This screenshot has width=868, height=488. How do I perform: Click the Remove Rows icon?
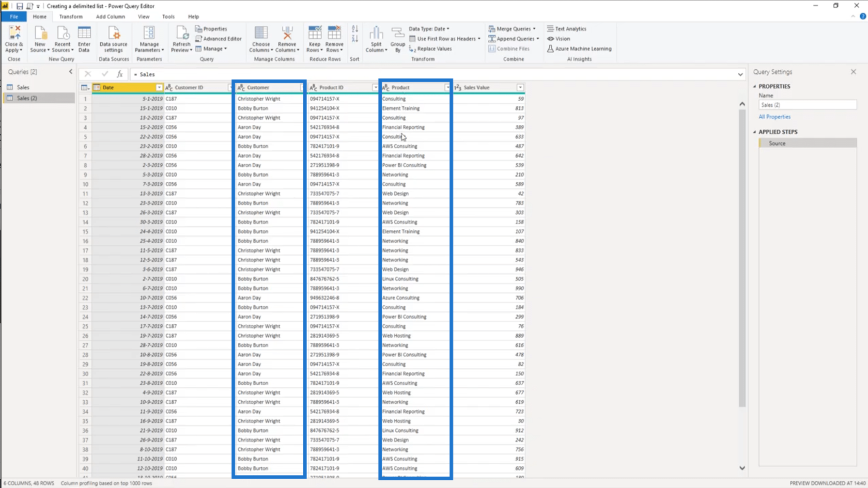[334, 33]
